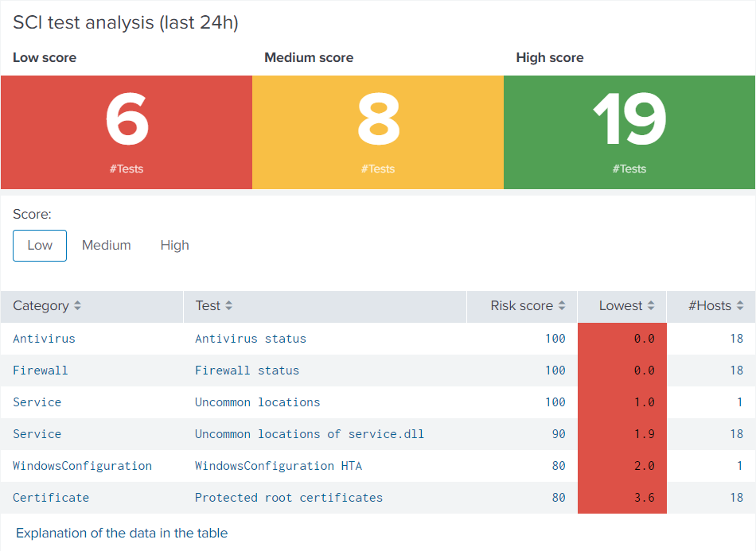Click the Lowest column sort icon
The height and width of the screenshot is (551, 756).
pos(651,306)
